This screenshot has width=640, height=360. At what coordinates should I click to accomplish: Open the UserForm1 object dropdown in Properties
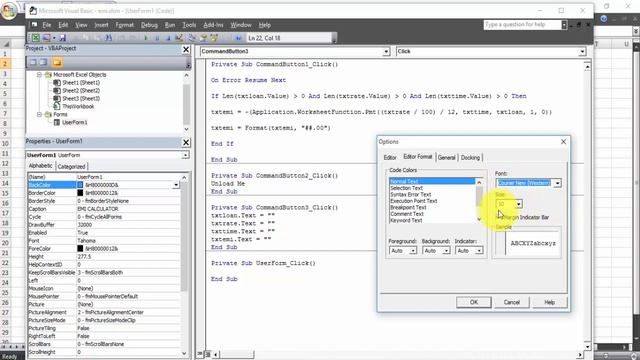[x=185, y=155]
